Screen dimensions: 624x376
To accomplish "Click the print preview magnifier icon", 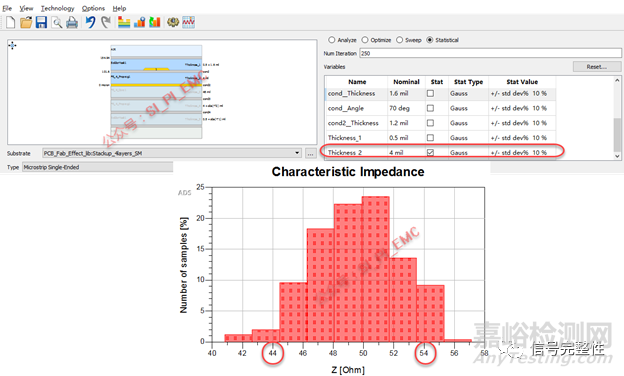I will coord(57,23).
